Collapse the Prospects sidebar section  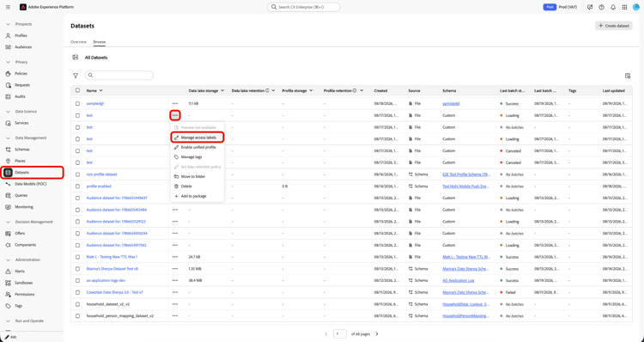[x=8, y=24]
